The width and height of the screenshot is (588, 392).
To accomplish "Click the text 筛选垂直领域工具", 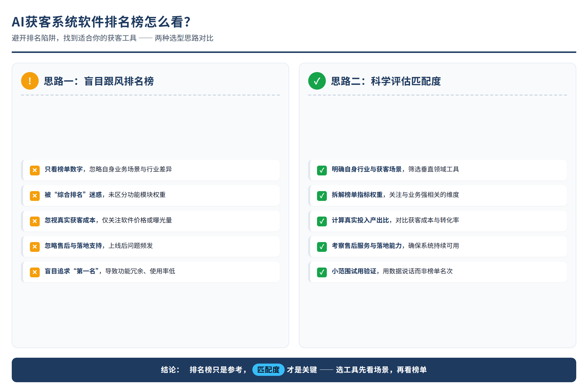I will coord(433,169).
